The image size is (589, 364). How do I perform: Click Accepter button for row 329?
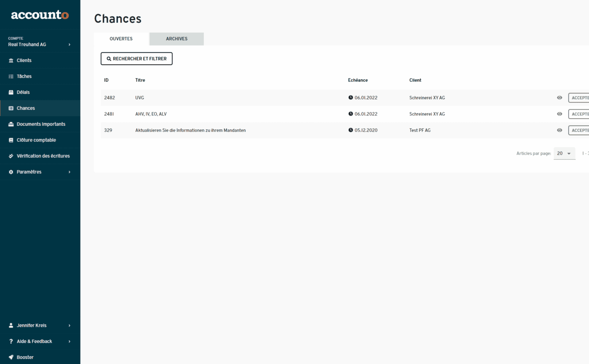click(579, 130)
